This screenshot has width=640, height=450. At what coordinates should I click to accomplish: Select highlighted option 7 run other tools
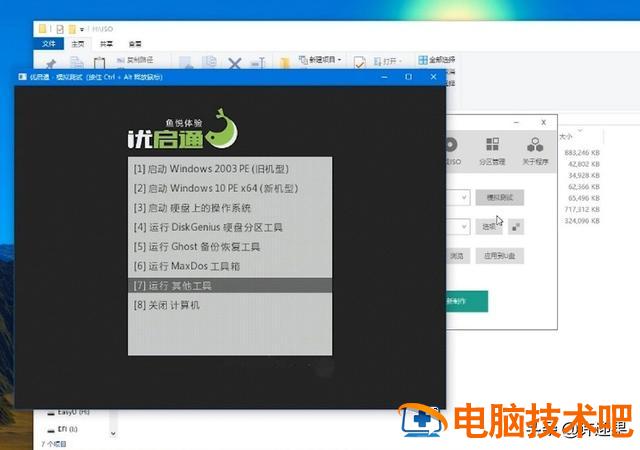point(230,285)
